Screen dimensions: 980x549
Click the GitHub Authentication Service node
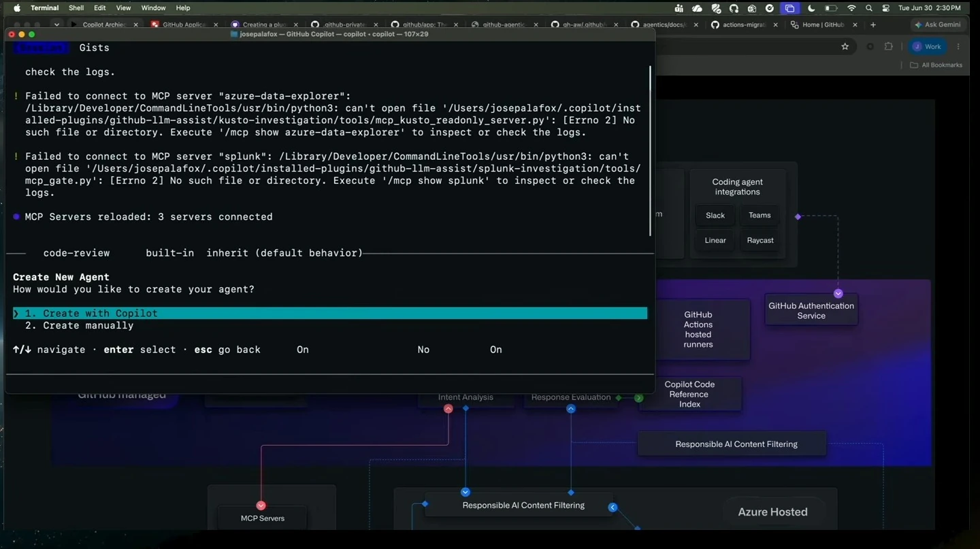[811, 310]
